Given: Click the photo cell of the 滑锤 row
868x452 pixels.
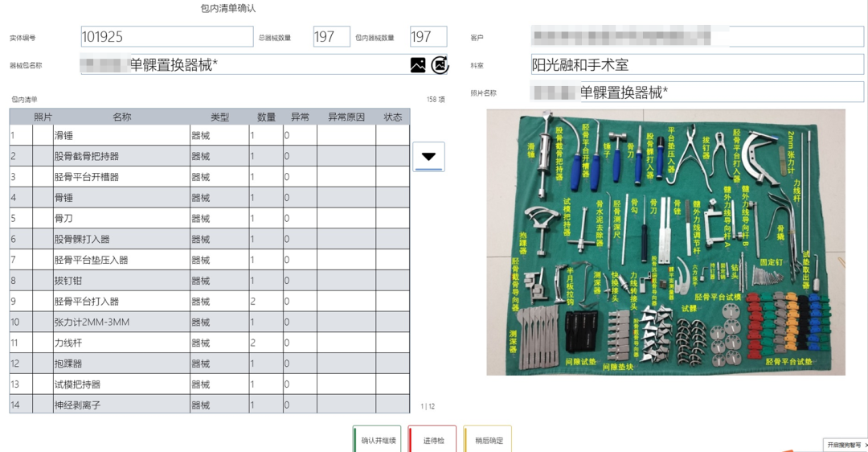Looking at the screenshot, I should coord(43,136).
